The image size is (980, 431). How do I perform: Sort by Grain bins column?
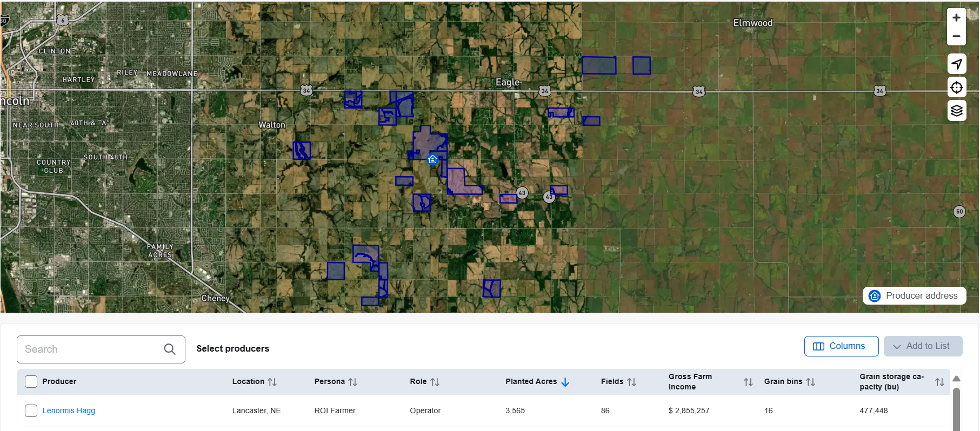(x=810, y=382)
